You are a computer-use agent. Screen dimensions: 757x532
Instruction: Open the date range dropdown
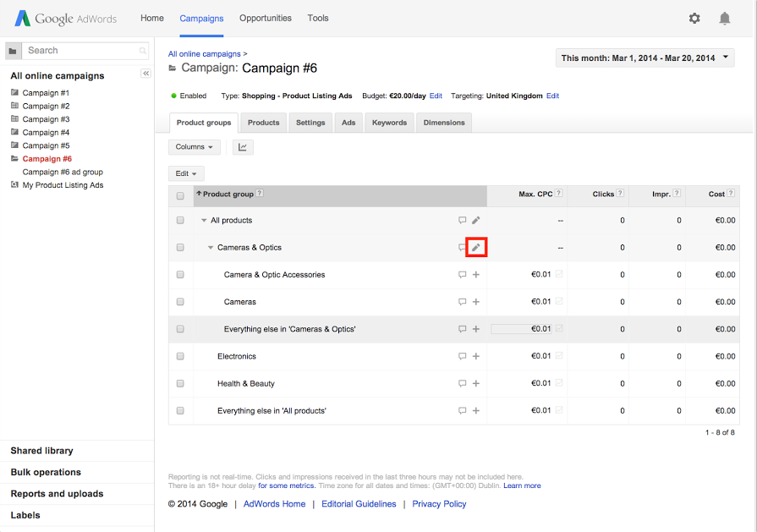point(645,58)
